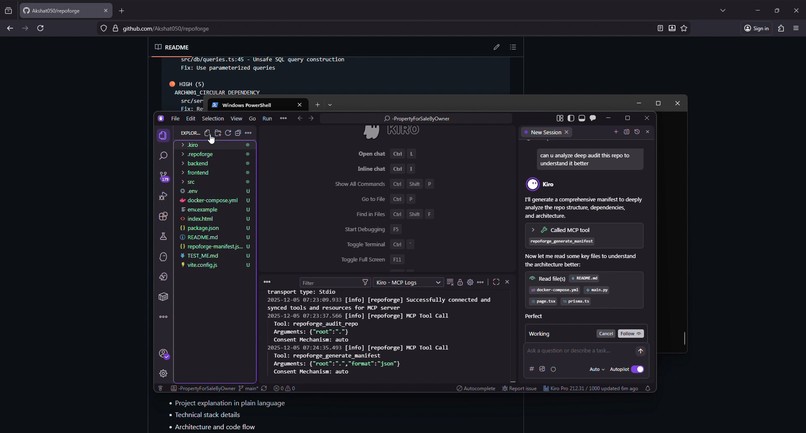Open the Accounts icon in Kiro sidebar
The height and width of the screenshot is (433, 806).
click(163, 353)
